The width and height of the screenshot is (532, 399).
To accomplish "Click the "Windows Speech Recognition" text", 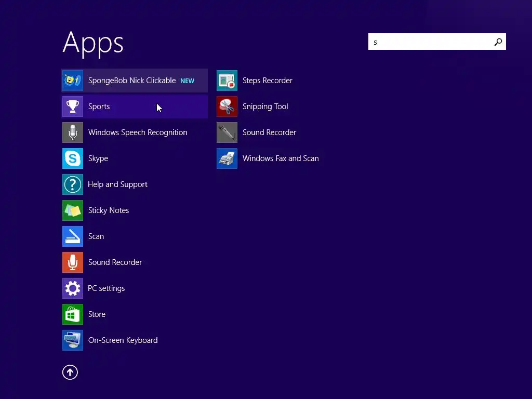I will tap(138, 132).
